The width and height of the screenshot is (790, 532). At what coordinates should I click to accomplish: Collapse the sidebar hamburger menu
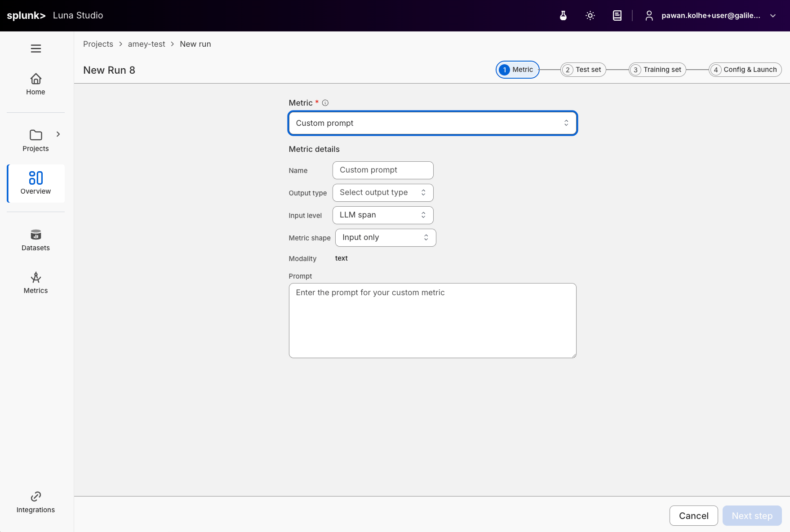coord(36,49)
